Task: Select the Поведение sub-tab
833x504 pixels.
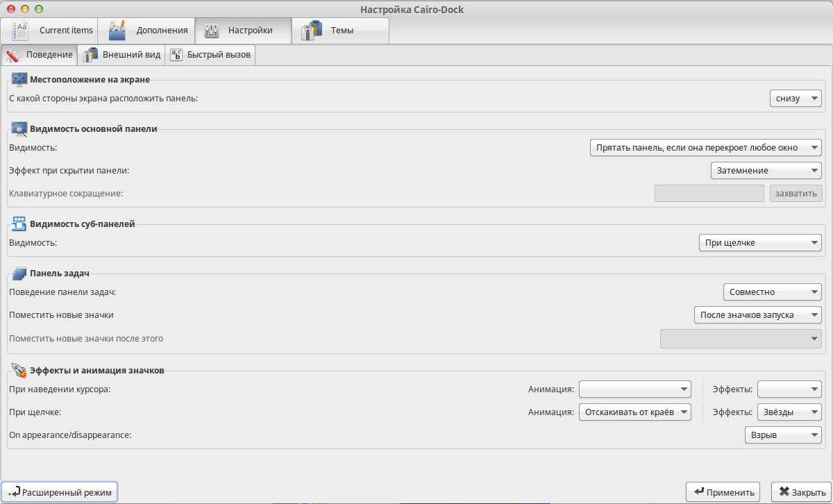Action: pos(40,55)
